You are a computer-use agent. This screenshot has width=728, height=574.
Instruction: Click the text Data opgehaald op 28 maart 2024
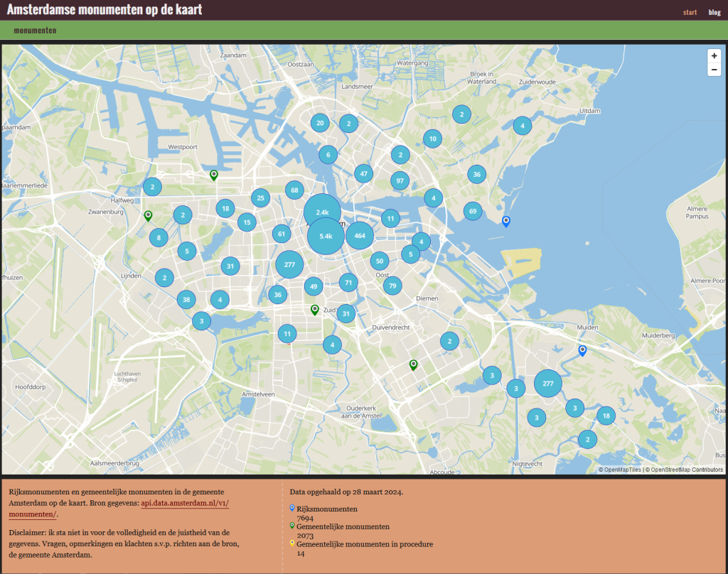[x=346, y=492]
